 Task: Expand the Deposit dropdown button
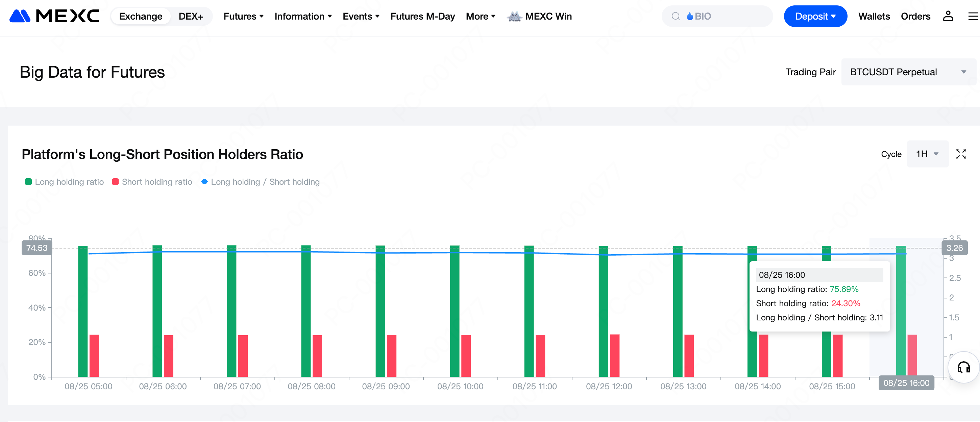tap(815, 16)
